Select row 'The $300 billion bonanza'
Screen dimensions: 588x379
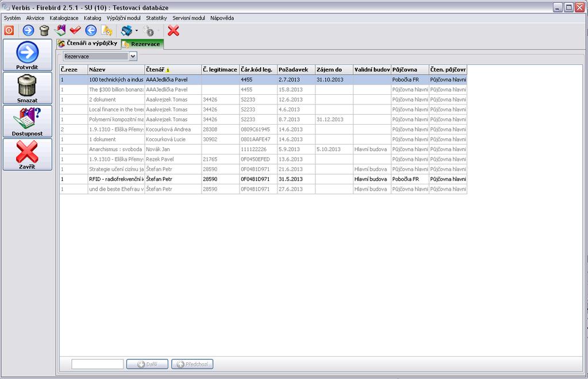tap(263, 90)
